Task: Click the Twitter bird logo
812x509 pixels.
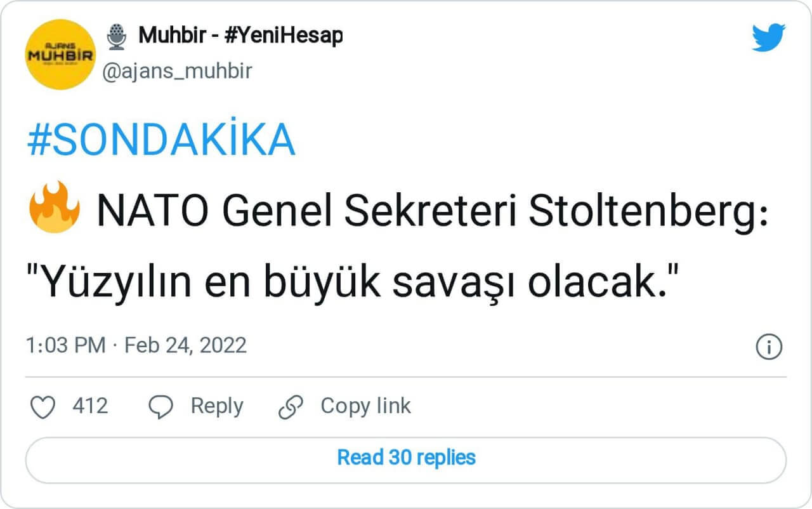Action: 768,37
